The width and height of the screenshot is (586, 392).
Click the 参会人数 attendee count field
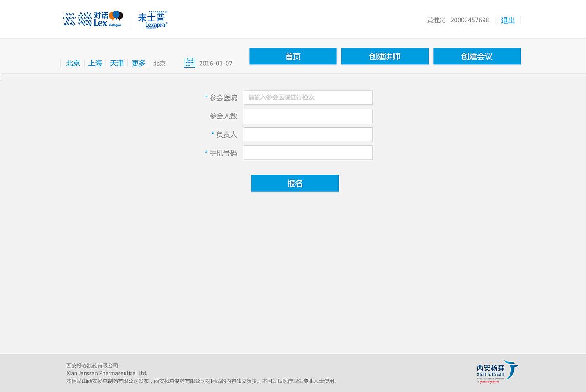click(308, 116)
